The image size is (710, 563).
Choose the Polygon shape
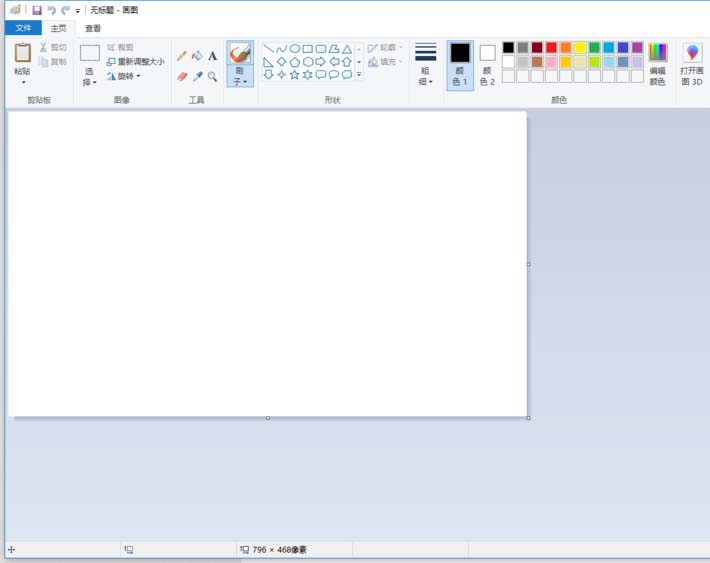click(334, 48)
